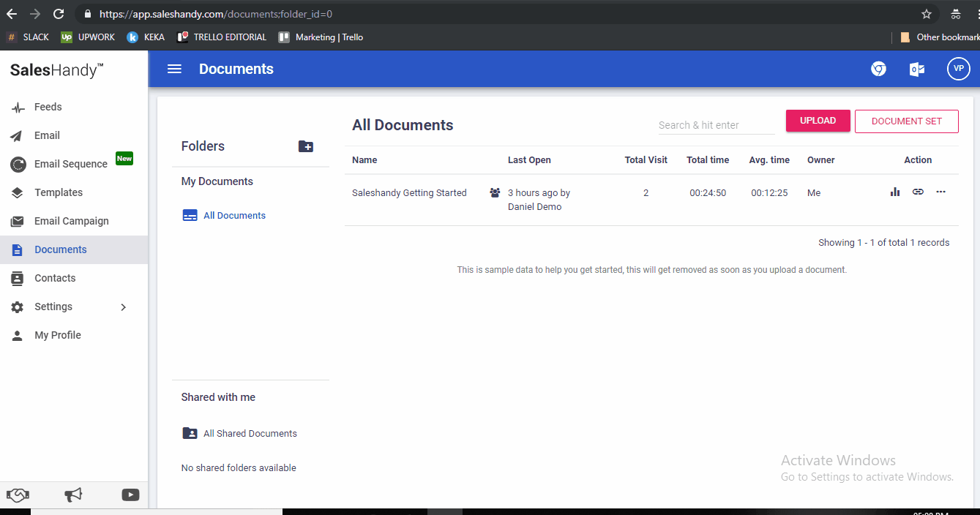Viewport: 980px width, 515px height.
Task: Click '3 hours ago by Daniel Demo' text
Action: pos(539,200)
